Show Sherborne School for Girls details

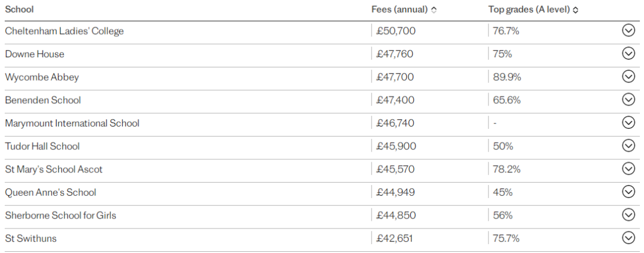coord(628,214)
